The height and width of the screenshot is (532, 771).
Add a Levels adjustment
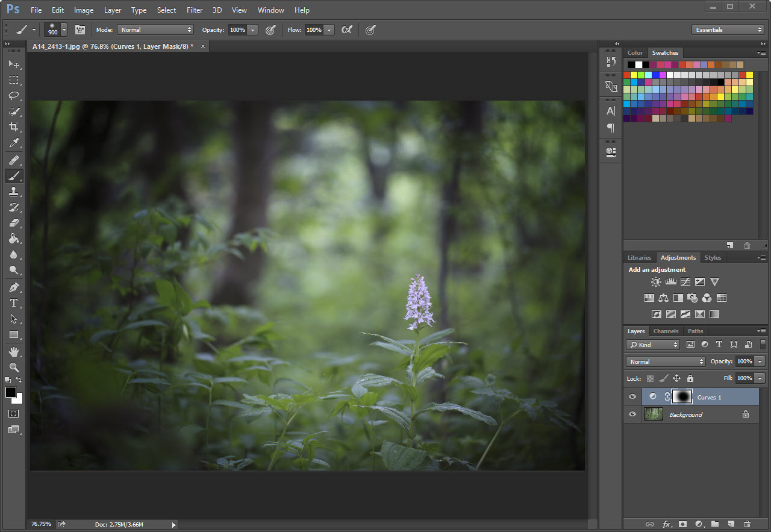pos(670,282)
